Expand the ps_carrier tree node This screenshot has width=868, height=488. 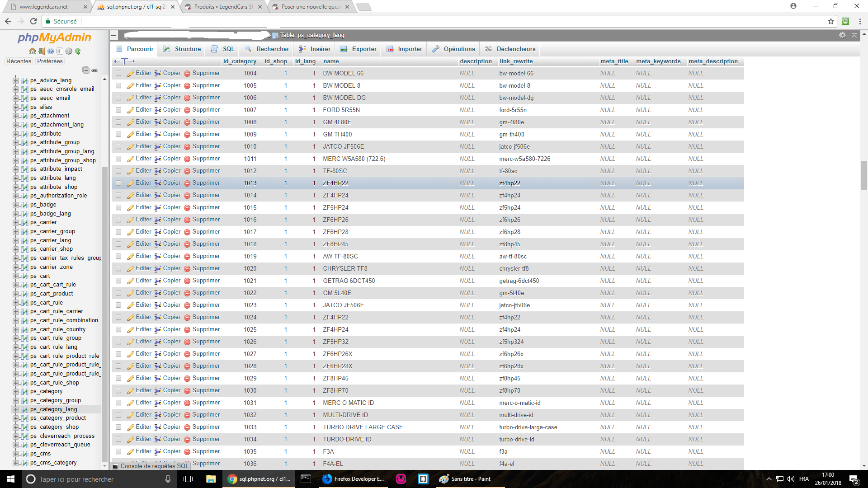tap(16, 223)
